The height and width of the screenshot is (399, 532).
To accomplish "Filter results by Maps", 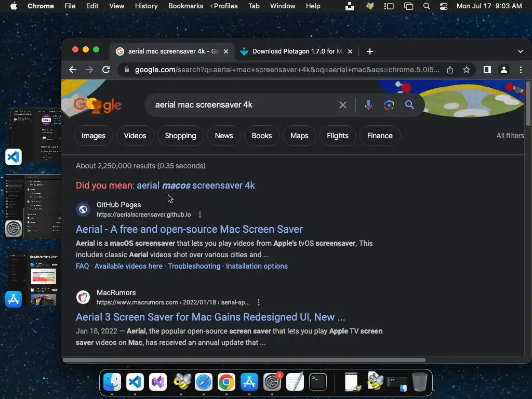I will pyautogui.click(x=299, y=136).
